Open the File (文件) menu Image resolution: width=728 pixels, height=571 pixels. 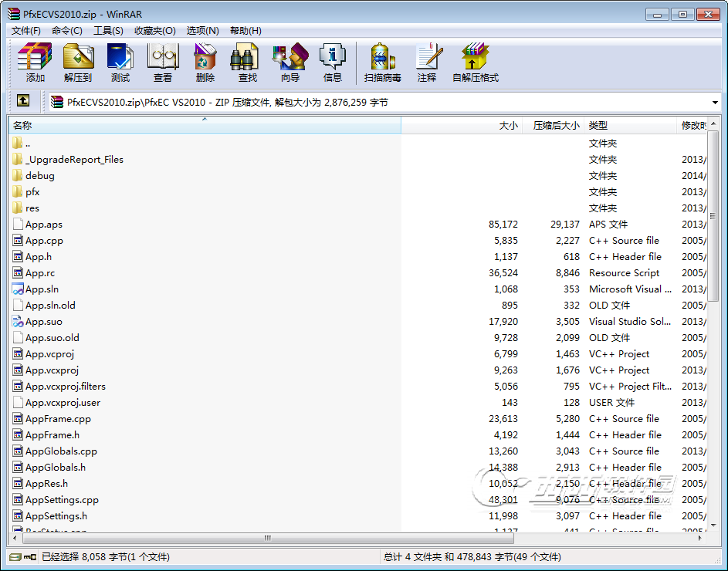[26, 31]
